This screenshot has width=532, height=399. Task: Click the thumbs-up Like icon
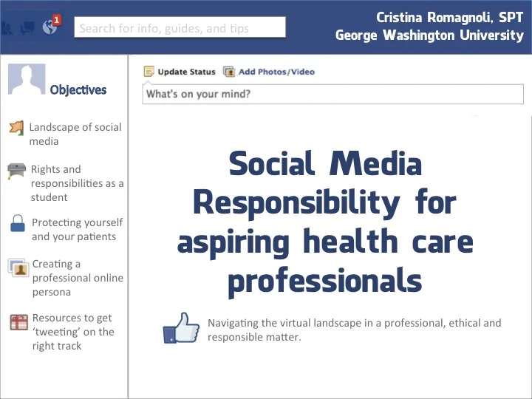[x=181, y=328]
